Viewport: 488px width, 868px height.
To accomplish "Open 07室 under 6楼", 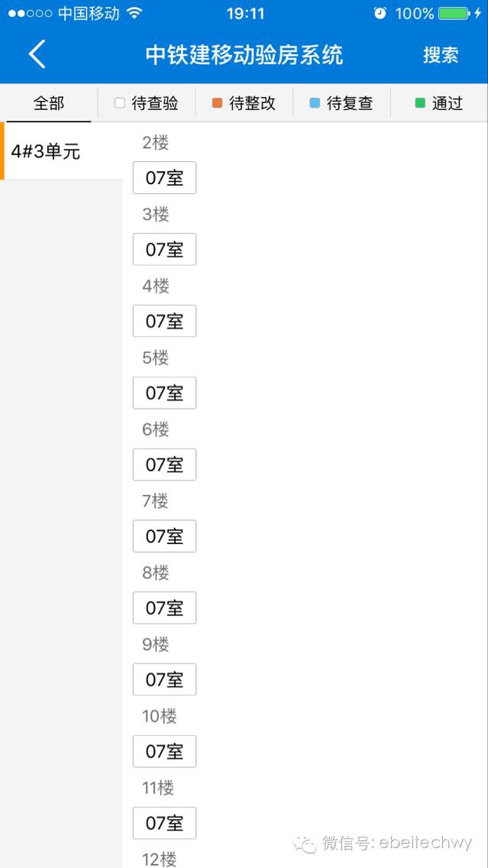I will 164,465.
